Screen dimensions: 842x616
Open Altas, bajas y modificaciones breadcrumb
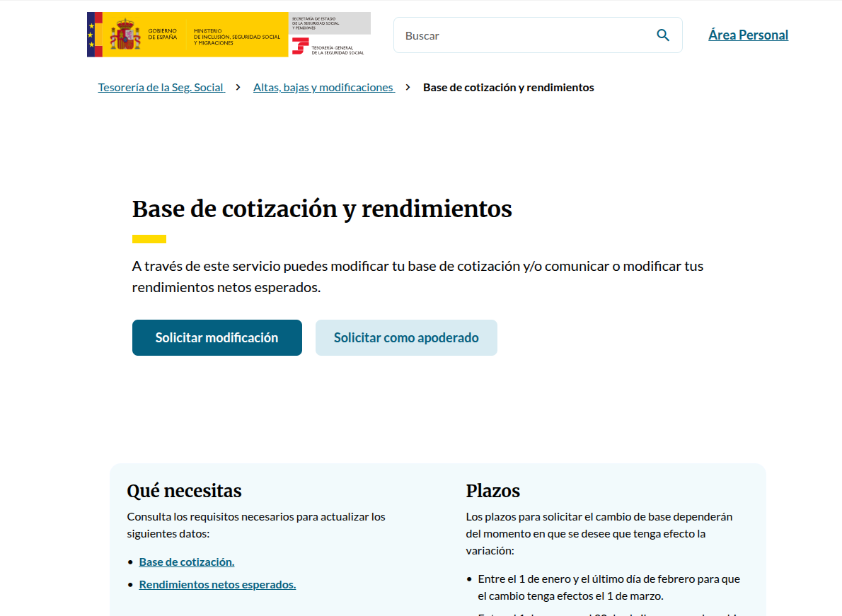(x=324, y=88)
